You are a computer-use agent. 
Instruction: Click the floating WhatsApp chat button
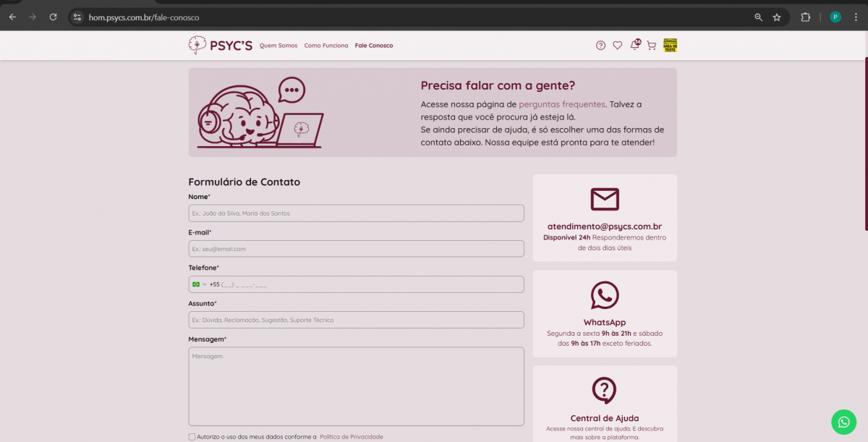843,422
